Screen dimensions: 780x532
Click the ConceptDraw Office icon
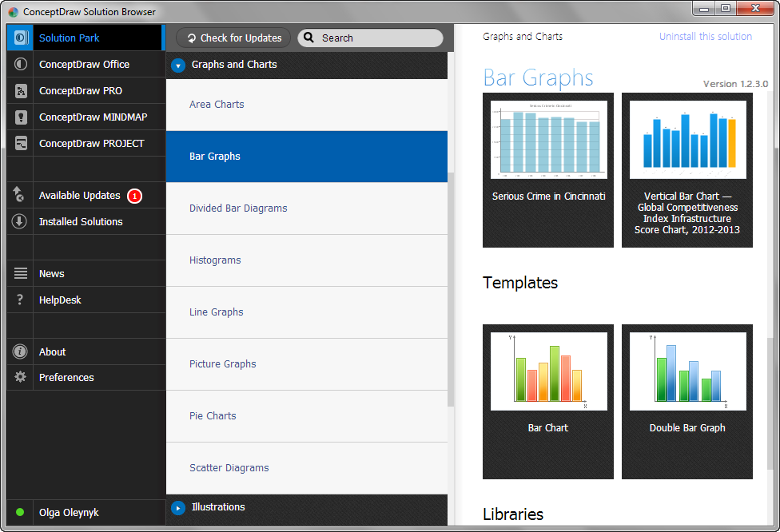(x=21, y=64)
